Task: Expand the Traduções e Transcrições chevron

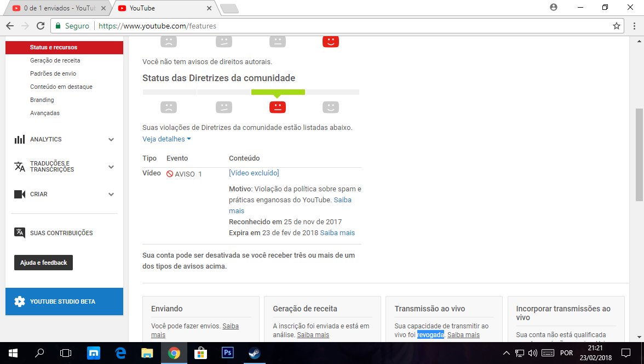Action: coord(111,167)
